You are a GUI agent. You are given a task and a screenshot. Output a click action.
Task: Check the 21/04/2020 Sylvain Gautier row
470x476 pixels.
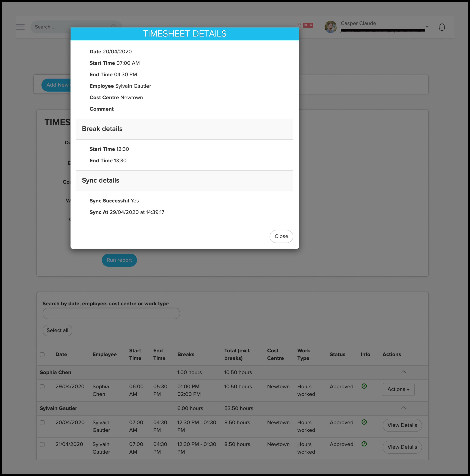(x=42, y=444)
